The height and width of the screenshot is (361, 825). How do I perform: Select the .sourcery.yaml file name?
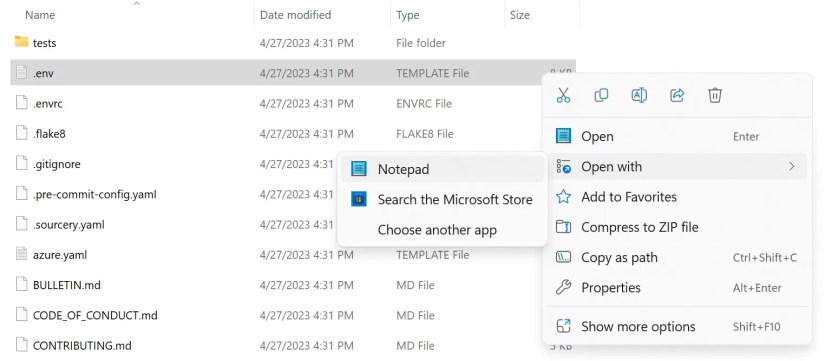pyautogui.click(x=68, y=225)
